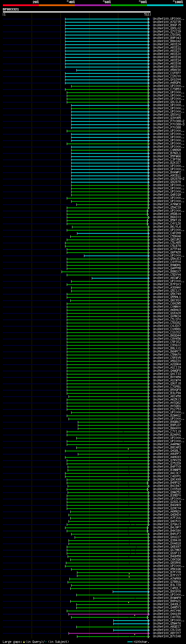Open hit UniRef100_A4RQP6
This screenshot has height=644, width=186.
(x=167, y=83)
